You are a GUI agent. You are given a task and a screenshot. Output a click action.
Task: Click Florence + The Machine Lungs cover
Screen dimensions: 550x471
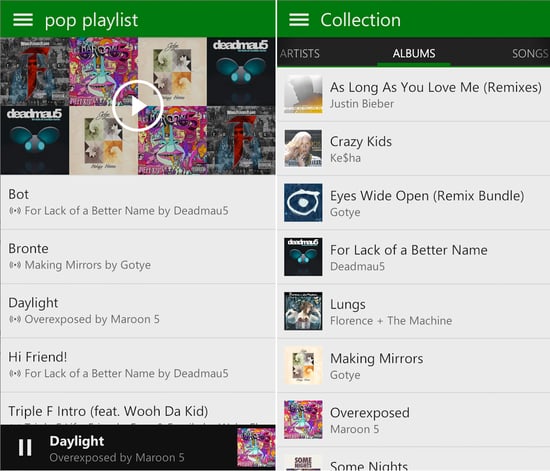point(303,311)
